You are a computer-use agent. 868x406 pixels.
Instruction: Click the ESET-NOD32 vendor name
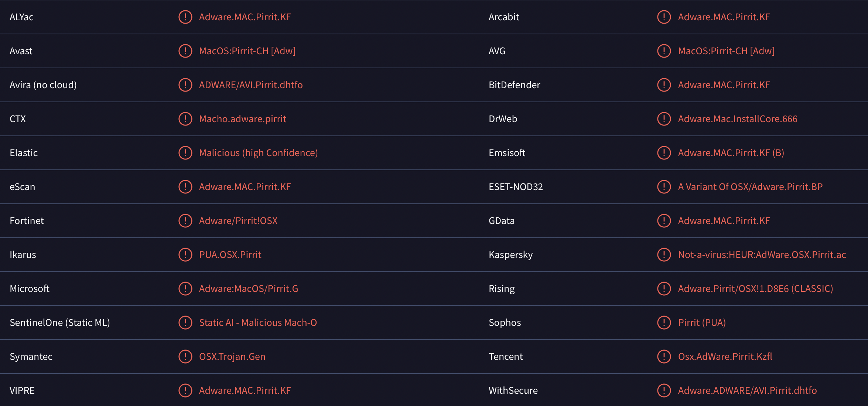coord(516,187)
